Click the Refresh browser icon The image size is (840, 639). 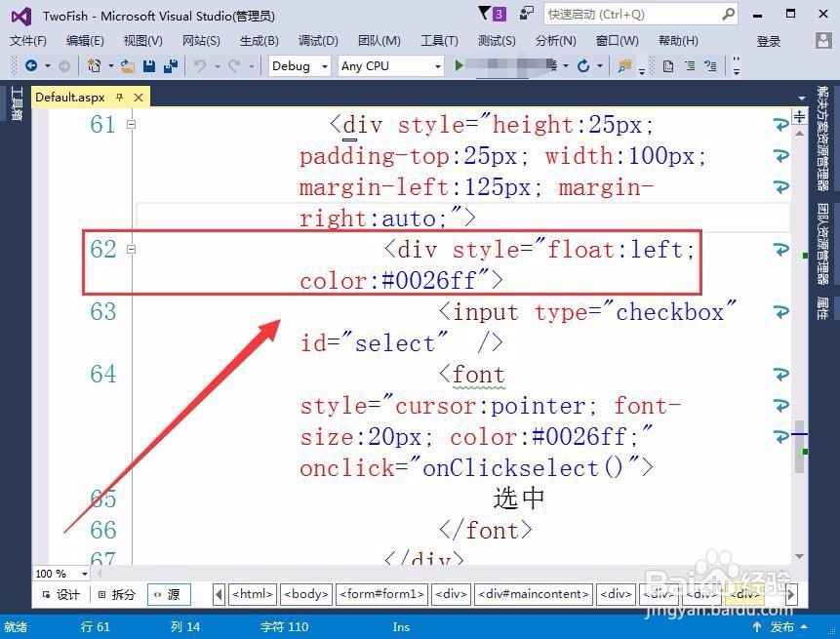tap(583, 66)
